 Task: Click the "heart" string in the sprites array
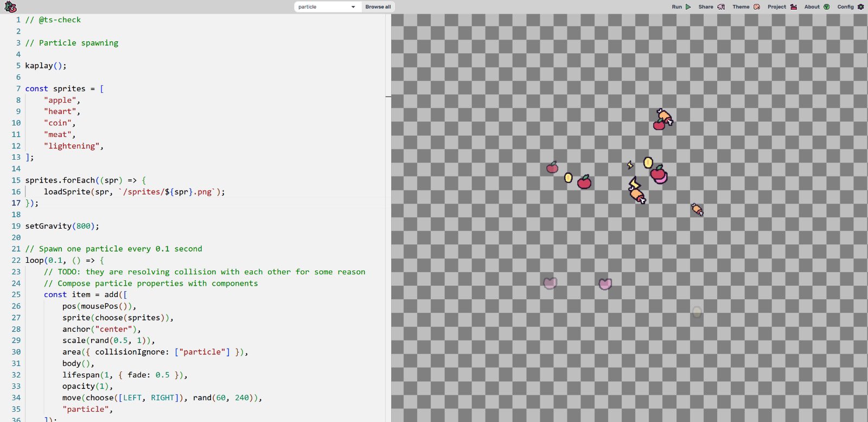tap(60, 111)
